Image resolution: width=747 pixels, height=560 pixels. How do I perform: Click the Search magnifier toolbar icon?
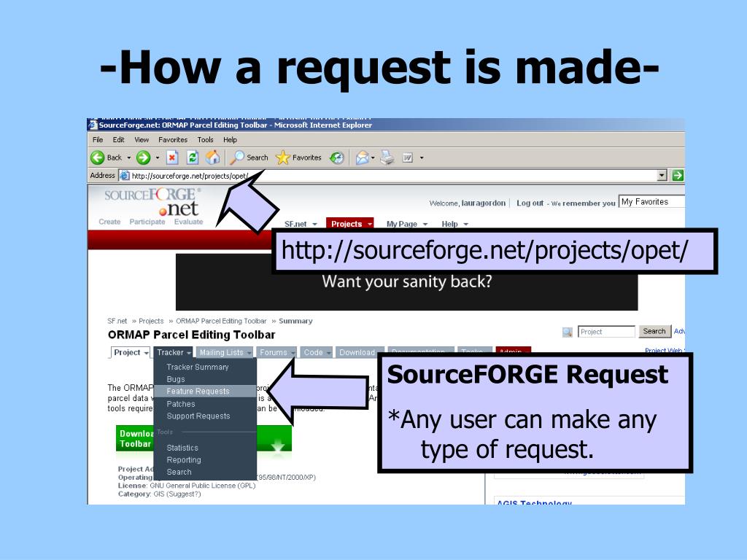click(237, 157)
